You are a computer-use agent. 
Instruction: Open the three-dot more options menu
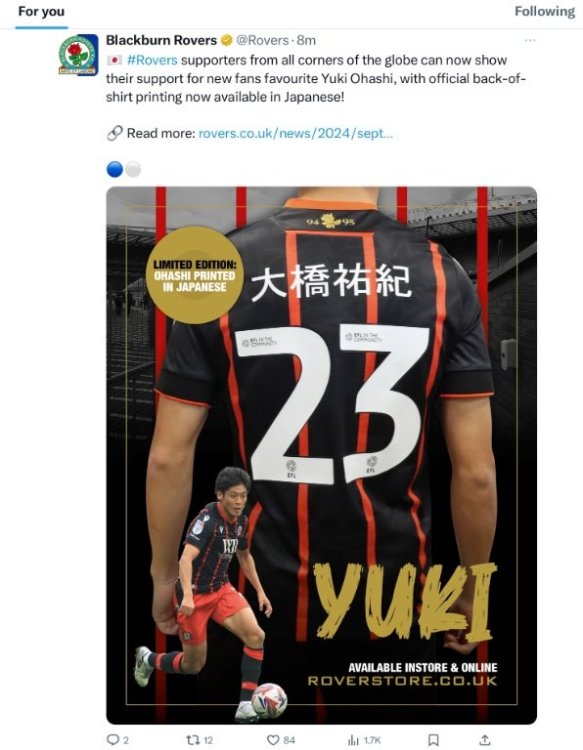pyautogui.click(x=530, y=41)
